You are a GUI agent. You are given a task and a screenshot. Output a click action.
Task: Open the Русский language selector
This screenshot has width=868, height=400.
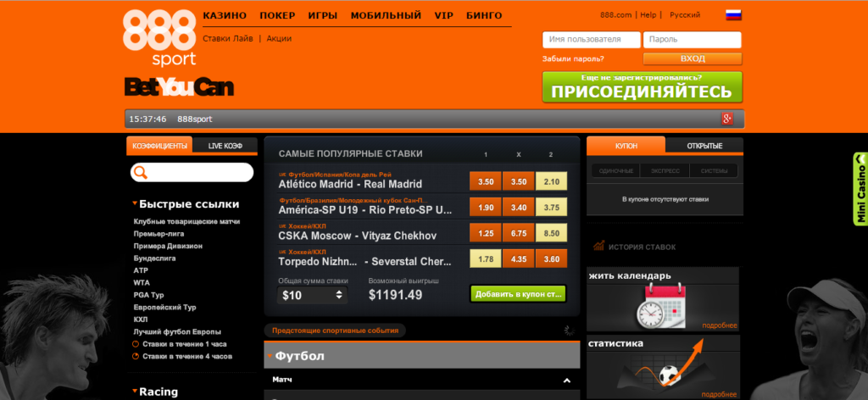(x=685, y=15)
